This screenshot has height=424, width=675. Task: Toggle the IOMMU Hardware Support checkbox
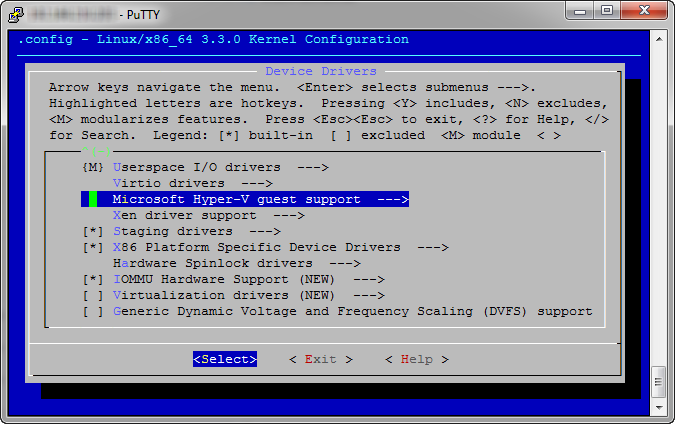pos(93,280)
